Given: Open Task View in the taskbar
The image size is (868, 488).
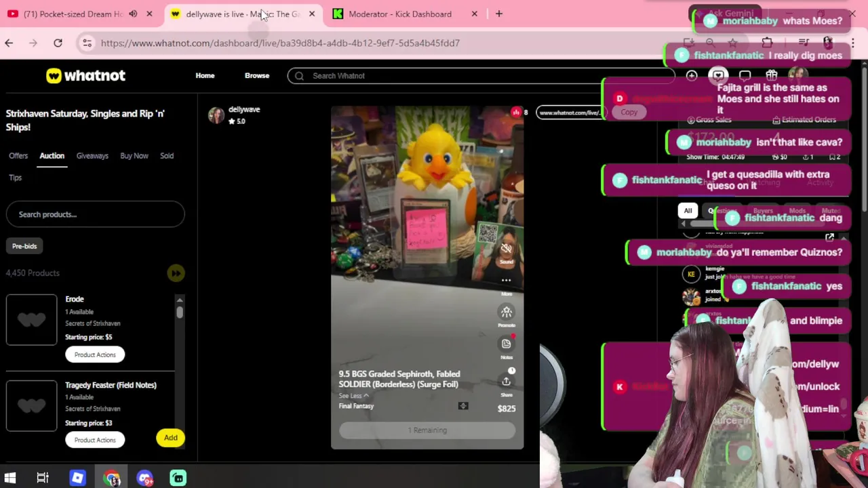Looking at the screenshot, I should pyautogui.click(x=43, y=478).
